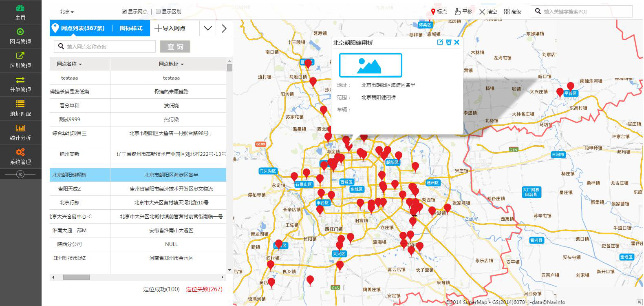644x306 pixels.
Task: Switch to 图标样式 tab
Action: (x=131, y=28)
